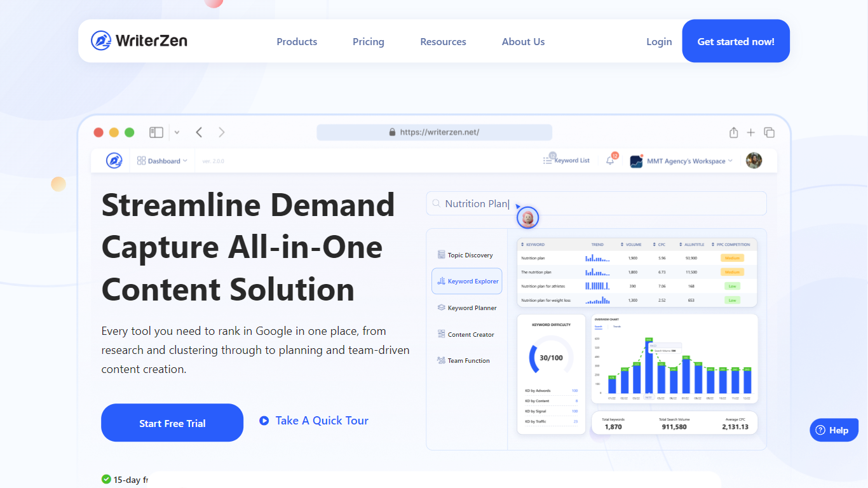Click the notification bell icon
The height and width of the screenshot is (488, 868).
[x=610, y=161]
